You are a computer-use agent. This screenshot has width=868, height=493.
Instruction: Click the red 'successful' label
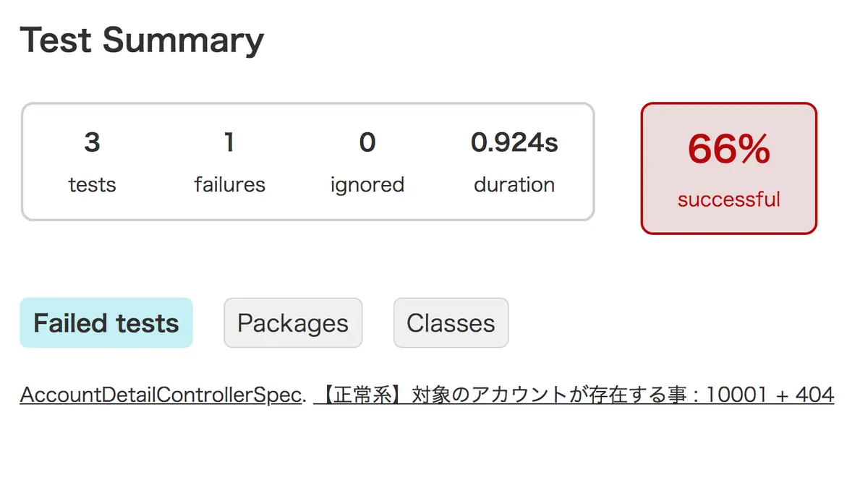(x=728, y=199)
